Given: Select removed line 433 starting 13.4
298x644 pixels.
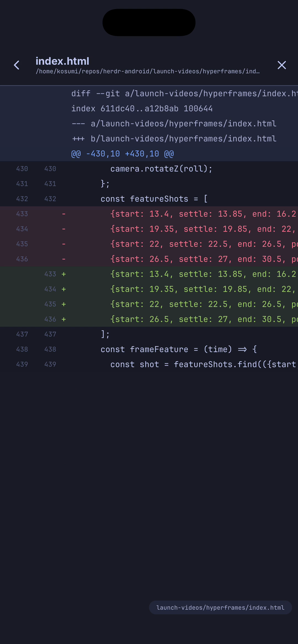Looking at the screenshot, I should pyautogui.click(x=149, y=214).
